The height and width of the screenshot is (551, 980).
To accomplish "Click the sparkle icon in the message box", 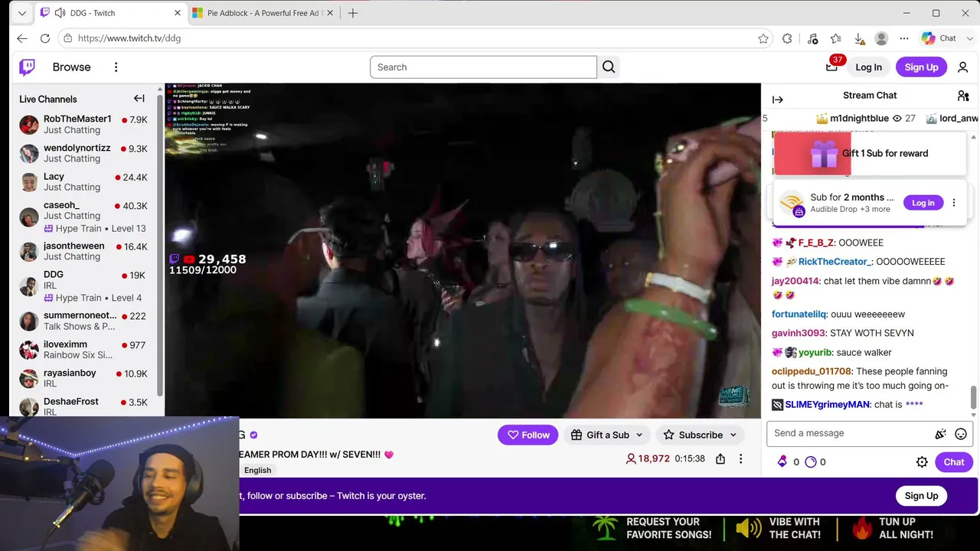I will point(941,434).
